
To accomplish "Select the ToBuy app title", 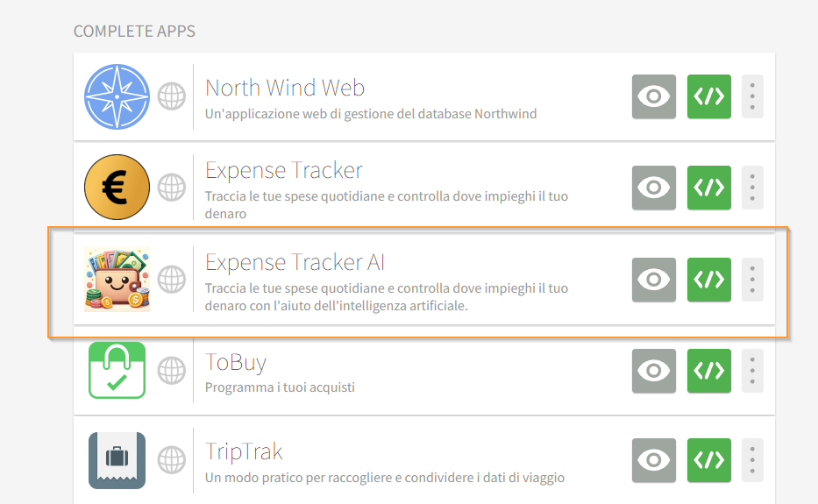I will pyautogui.click(x=236, y=362).
